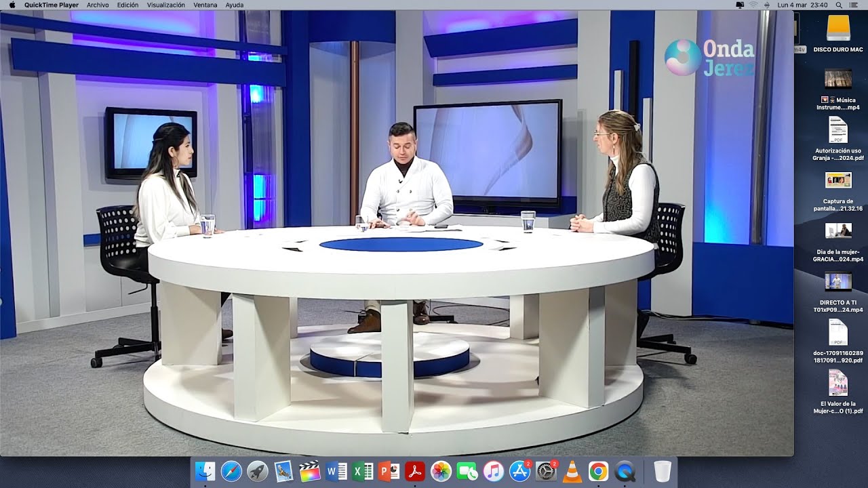Open Notification Center list icon in menu bar
Viewport: 868px width, 488px height.
click(854, 5)
